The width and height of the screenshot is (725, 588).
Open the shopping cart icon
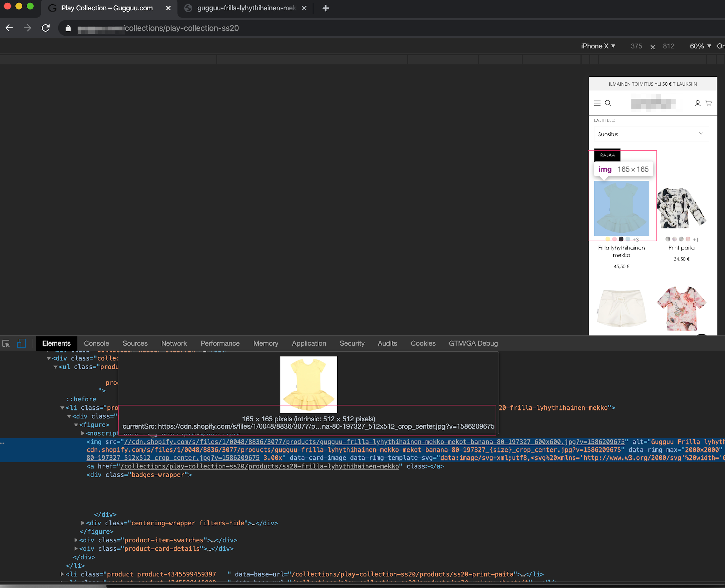tap(708, 103)
